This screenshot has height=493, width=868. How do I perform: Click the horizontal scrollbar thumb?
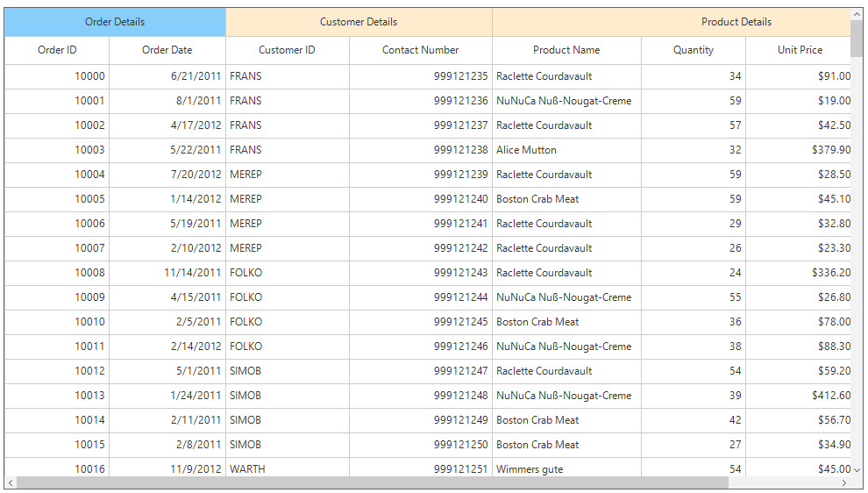point(374,483)
